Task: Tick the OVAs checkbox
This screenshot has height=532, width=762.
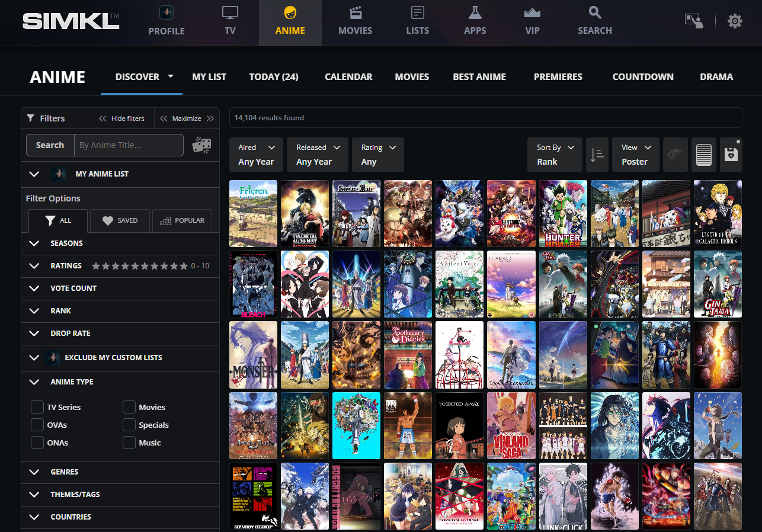Action: point(37,425)
